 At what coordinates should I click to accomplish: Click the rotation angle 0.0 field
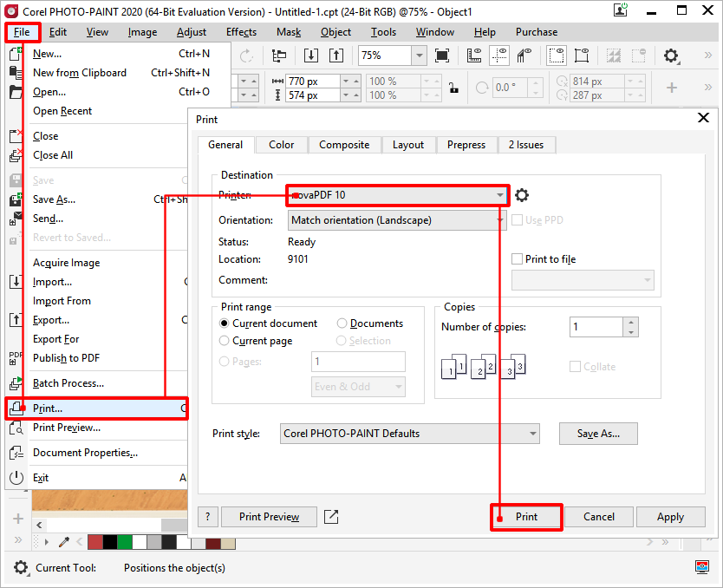click(x=511, y=88)
